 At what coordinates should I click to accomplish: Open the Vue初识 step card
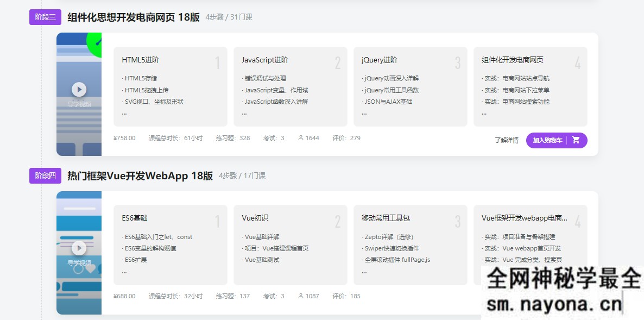[x=291, y=245]
